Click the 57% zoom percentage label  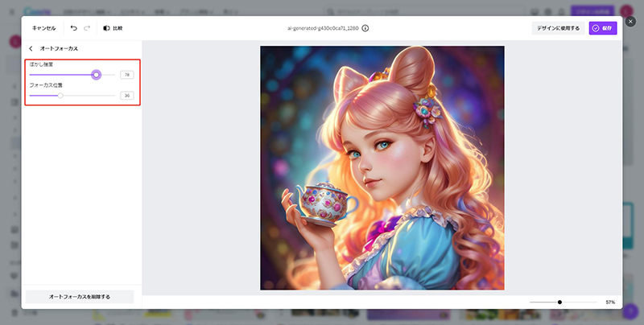pos(610,302)
